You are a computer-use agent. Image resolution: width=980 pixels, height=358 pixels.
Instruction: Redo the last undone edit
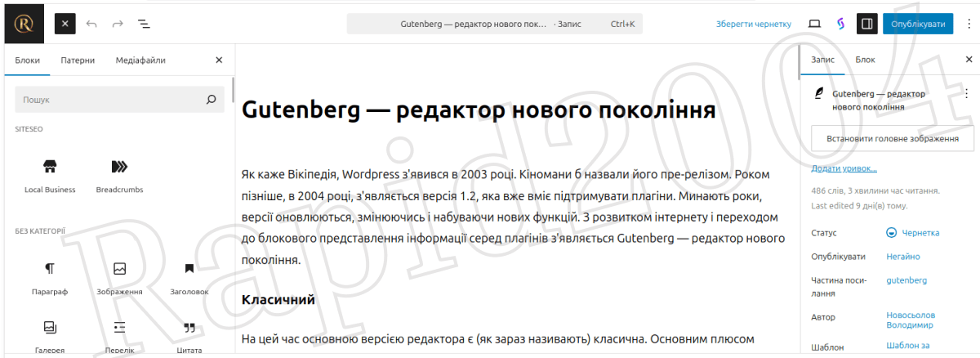(x=118, y=24)
